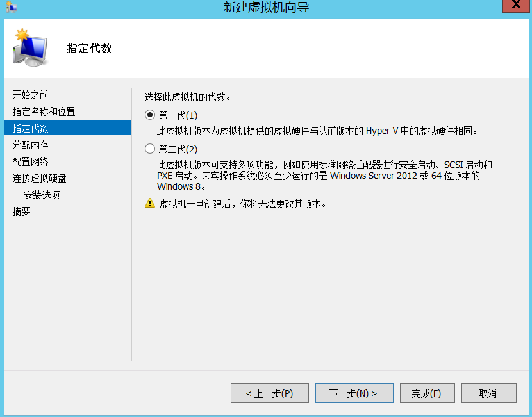Select the 第一代(1) radio button

click(149, 115)
